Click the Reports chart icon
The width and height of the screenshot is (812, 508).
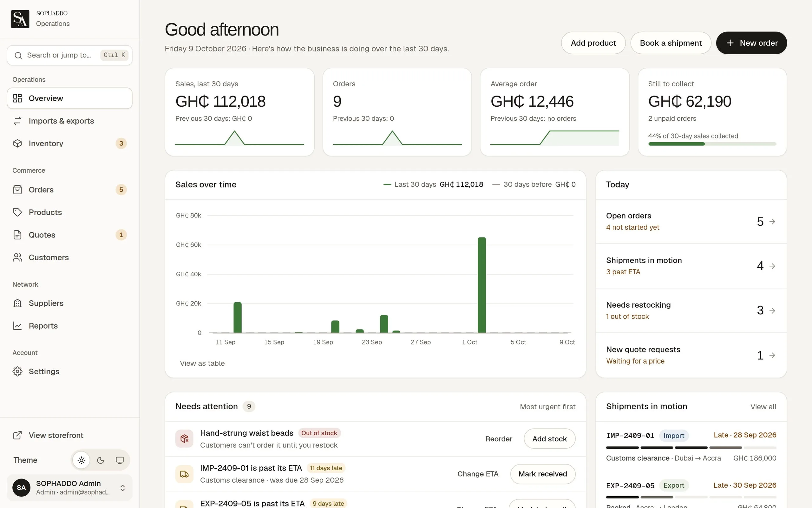coord(17,325)
